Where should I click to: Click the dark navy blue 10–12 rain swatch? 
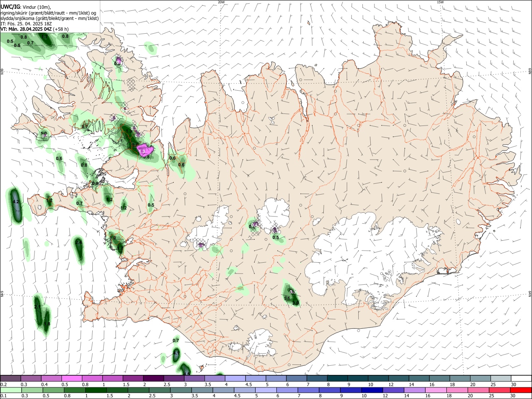tap(372, 390)
